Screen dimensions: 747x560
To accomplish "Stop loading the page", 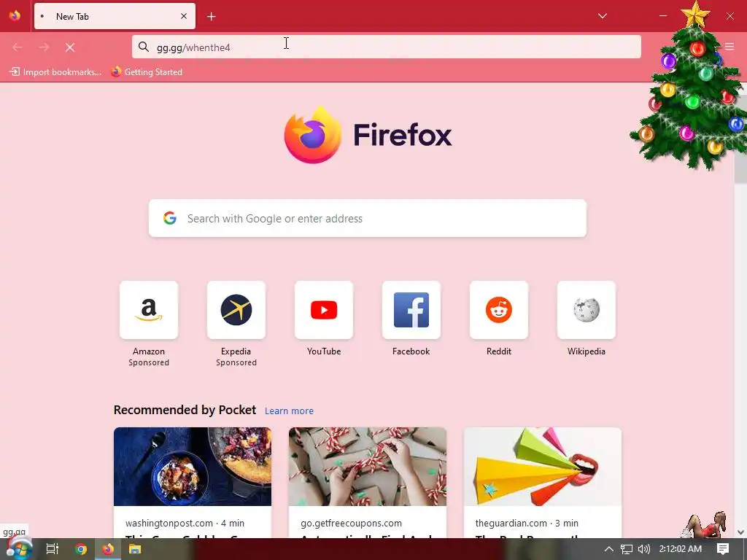I will 70,47.
